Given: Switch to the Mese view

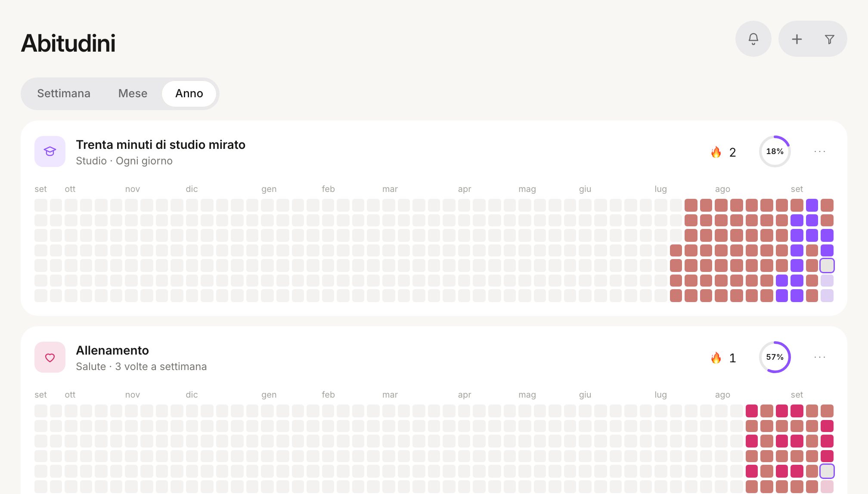Looking at the screenshot, I should (x=133, y=93).
